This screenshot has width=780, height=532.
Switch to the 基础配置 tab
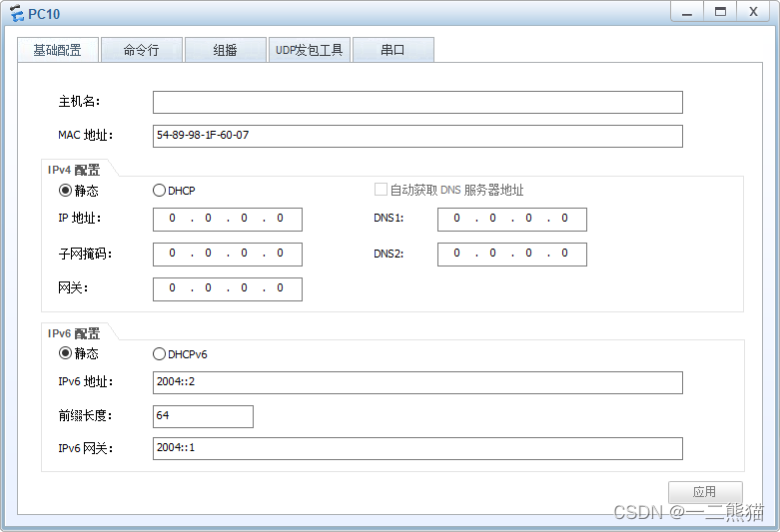pyautogui.click(x=58, y=50)
